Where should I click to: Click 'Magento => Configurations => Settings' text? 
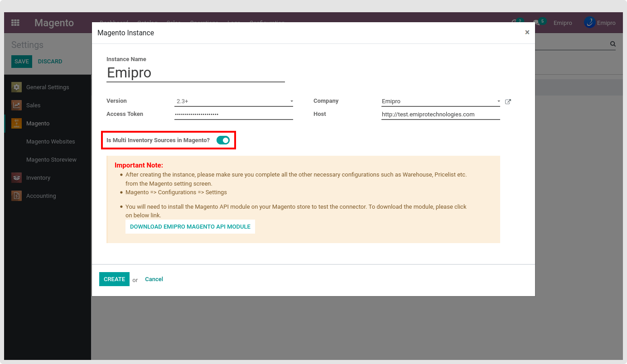tap(176, 192)
